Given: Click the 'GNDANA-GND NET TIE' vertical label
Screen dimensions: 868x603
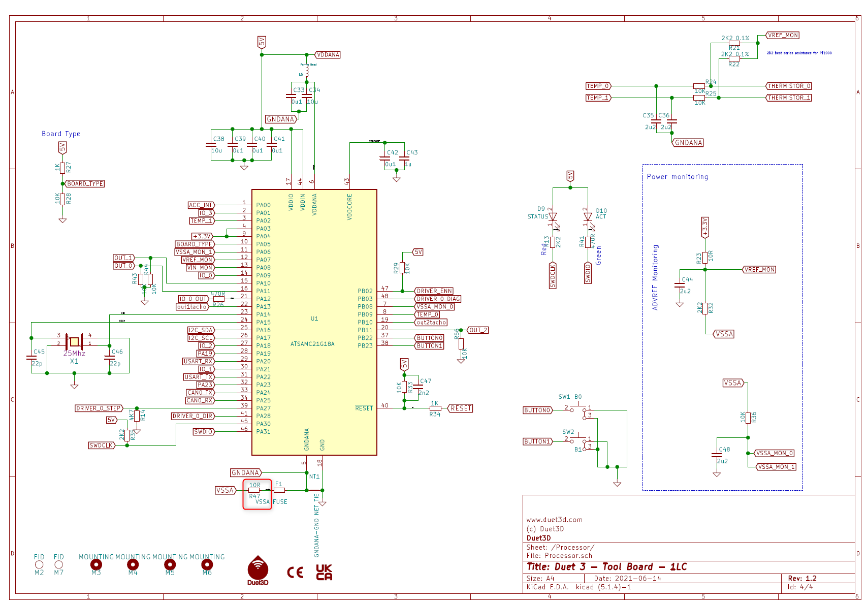Looking at the screenshot, I should (316, 525).
